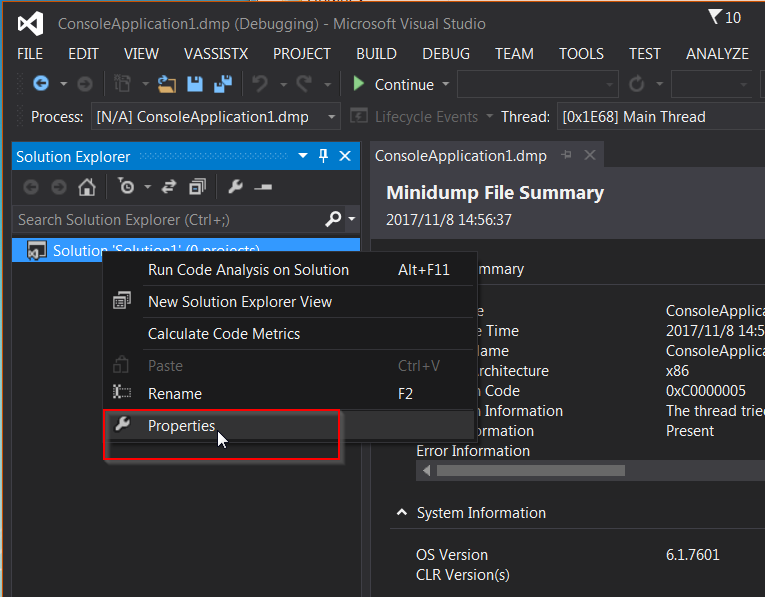The width and height of the screenshot is (765, 597).
Task: Click the OS Version value 6.1.7601
Action: click(692, 555)
